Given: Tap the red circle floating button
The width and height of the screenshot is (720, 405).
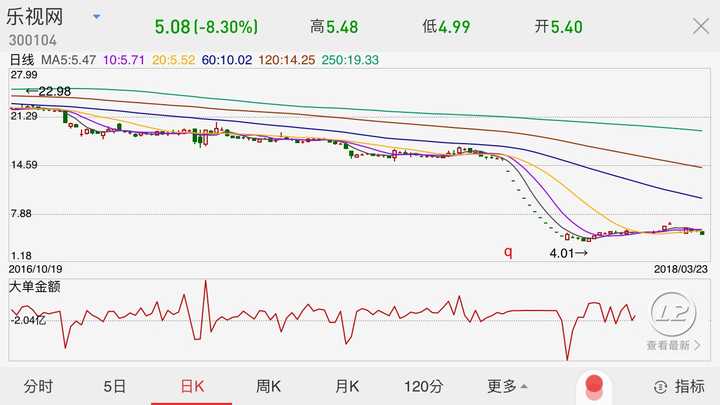Looking at the screenshot, I should [x=594, y=386].
